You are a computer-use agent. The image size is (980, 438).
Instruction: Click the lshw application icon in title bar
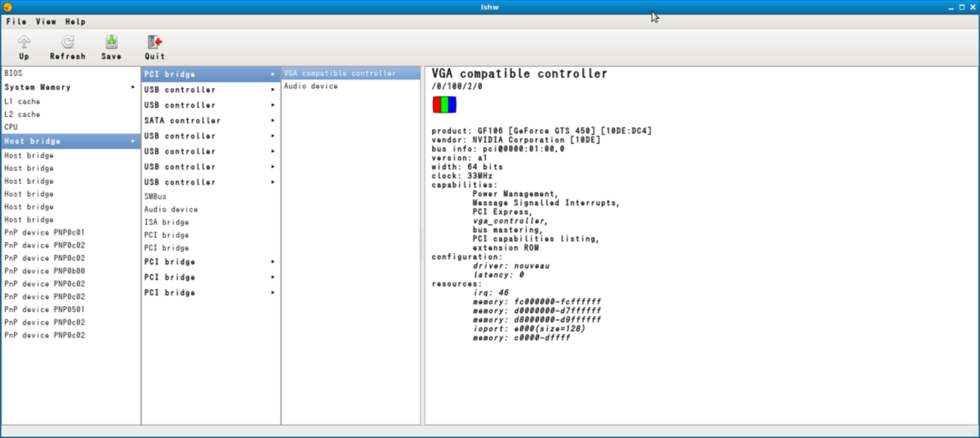coord(8,7)
